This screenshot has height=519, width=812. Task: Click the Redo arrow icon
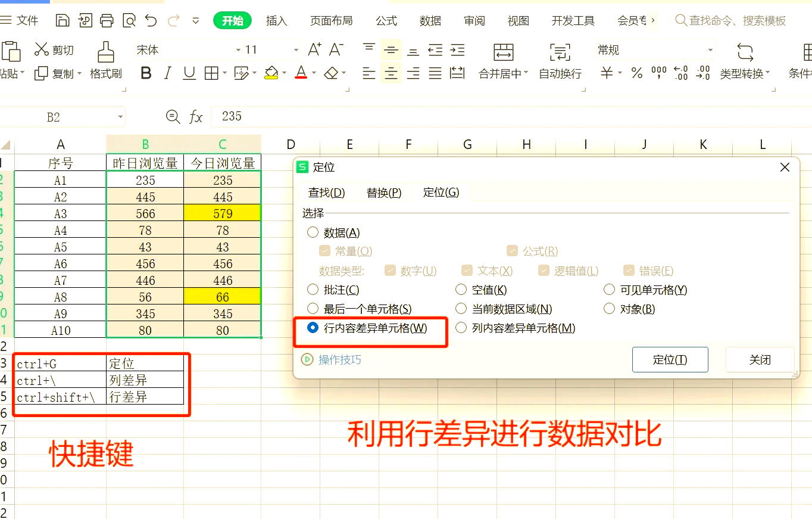[174, 21]
